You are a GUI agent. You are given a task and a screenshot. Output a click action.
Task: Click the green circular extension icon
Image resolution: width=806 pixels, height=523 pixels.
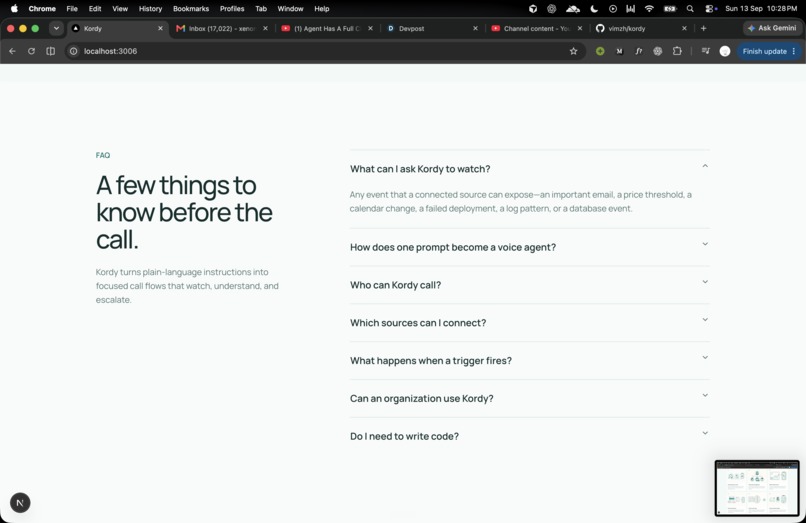(600, 51)
